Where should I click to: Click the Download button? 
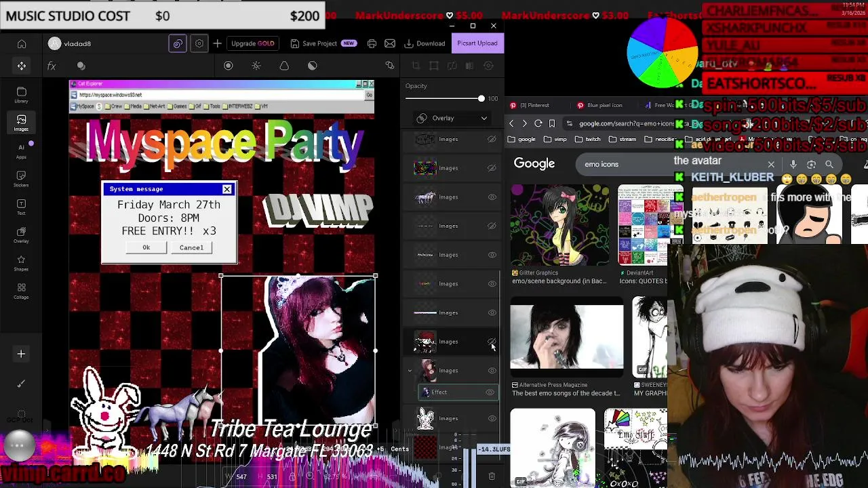[425, 43]
